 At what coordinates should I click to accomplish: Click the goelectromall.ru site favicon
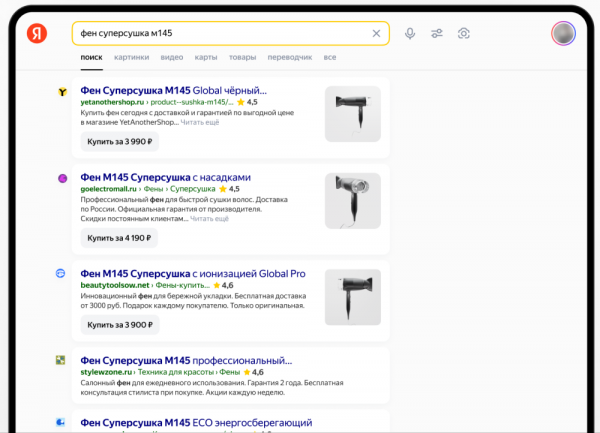click(x=61, y=178)
